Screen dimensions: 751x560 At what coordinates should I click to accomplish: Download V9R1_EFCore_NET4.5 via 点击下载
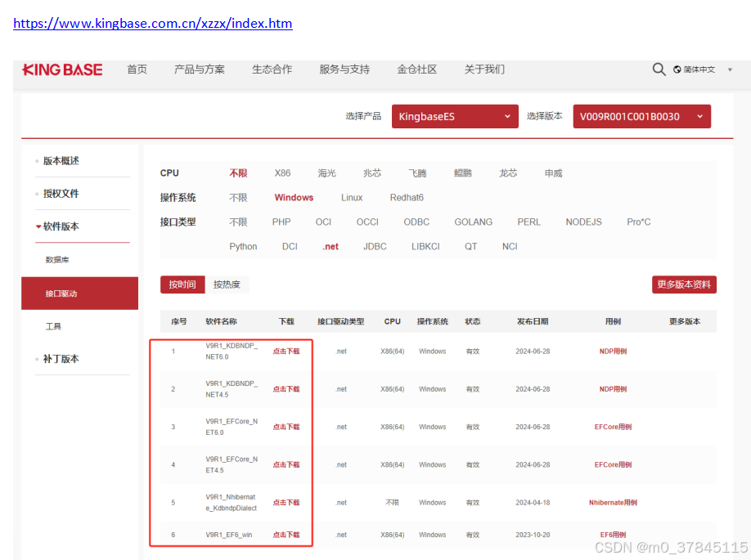click(286, 464)
